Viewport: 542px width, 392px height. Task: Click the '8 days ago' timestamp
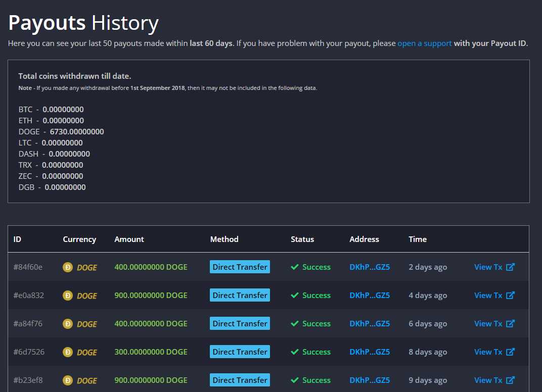click(428, 352)
